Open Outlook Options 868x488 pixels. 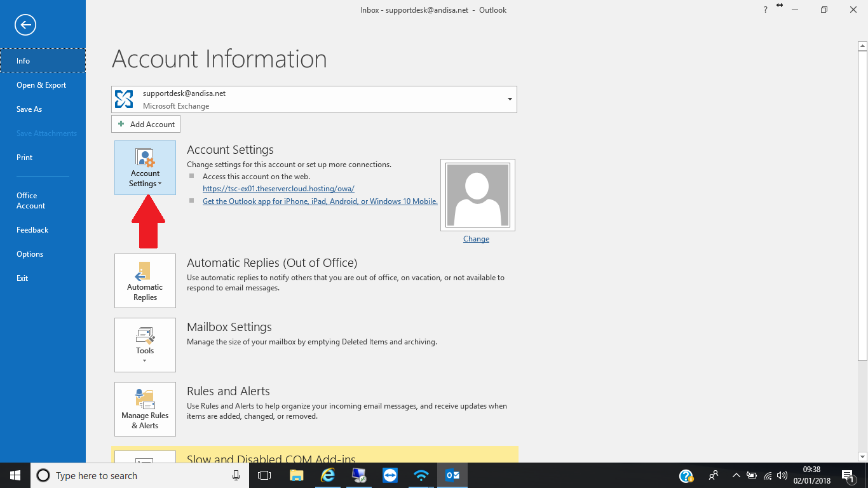43,254
